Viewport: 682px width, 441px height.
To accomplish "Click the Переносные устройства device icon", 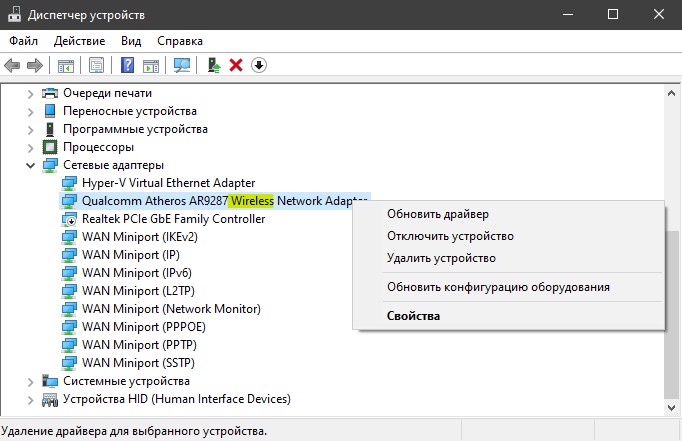I will 50,111.
